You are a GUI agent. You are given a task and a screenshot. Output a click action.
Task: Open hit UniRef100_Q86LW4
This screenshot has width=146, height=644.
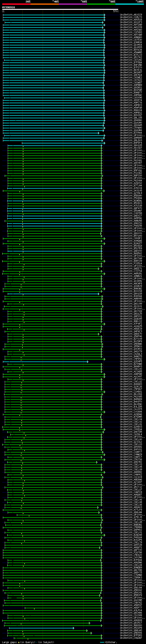coord(131,512)
